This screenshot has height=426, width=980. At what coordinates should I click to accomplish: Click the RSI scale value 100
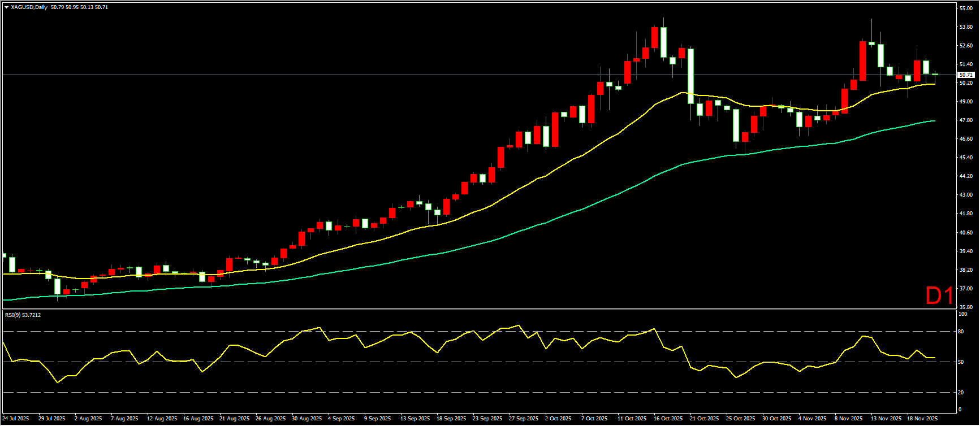coord(961,314)
